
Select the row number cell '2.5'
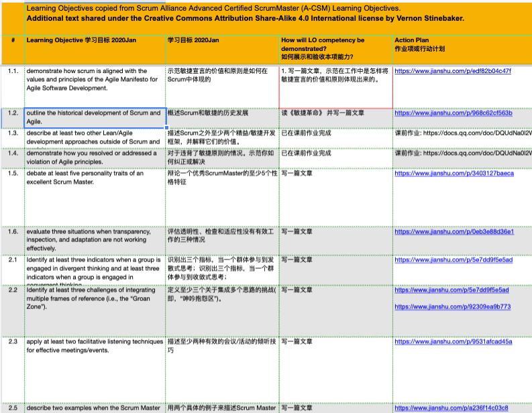(13, 408)
